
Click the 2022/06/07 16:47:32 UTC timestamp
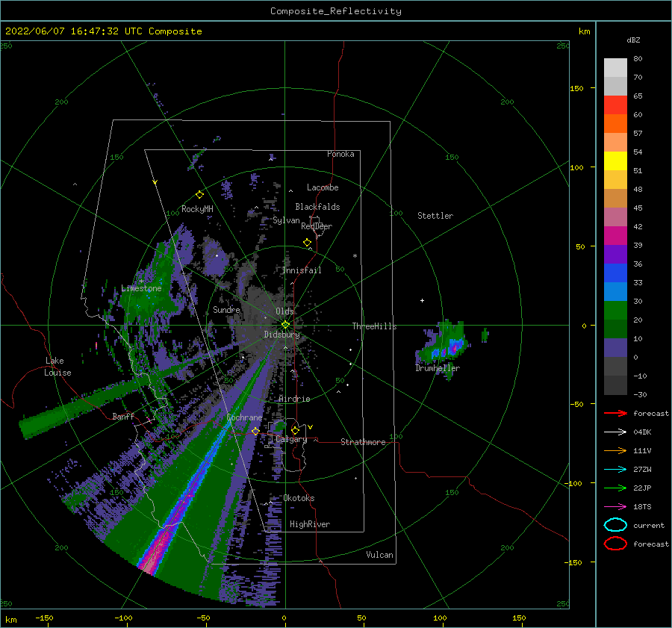coord(104,31)
